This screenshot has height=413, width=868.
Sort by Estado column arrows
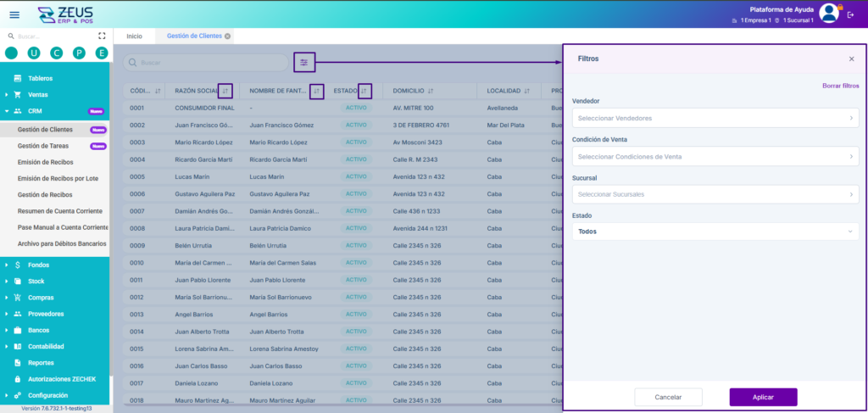tap(364, 91)
